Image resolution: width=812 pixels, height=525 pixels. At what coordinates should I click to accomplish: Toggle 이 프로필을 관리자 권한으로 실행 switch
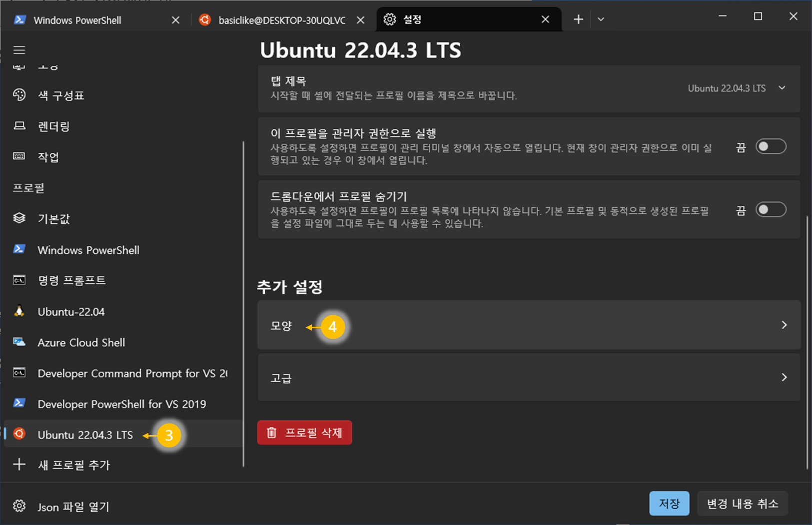pyautogui.click(x=771, y=147)
